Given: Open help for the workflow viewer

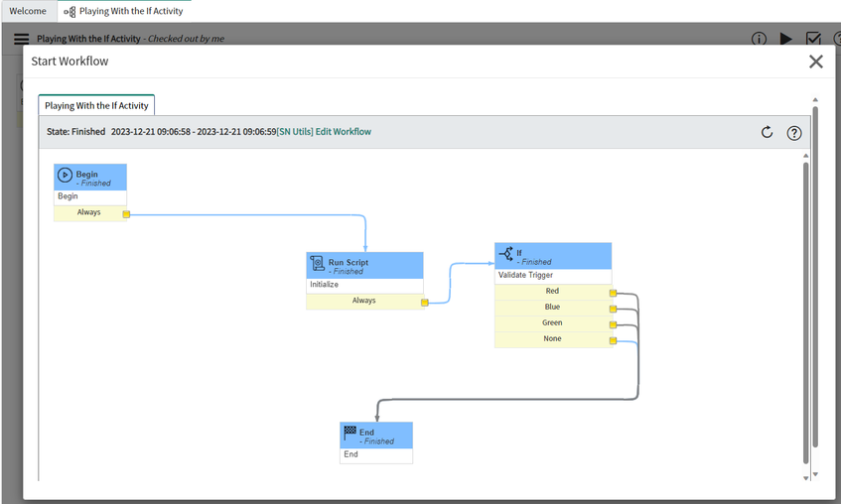Looking at the screenshot, I should (x=793, y=133).
